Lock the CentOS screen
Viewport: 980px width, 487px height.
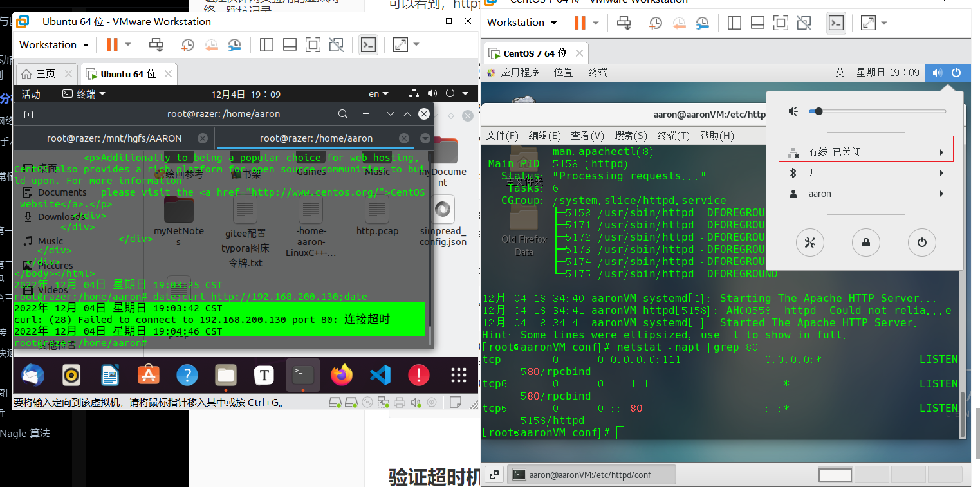tap(865, 243)
